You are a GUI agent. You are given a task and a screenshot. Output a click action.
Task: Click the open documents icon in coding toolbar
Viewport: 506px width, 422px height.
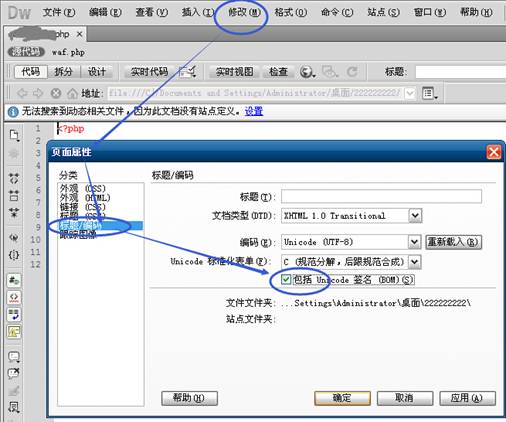pyautogui.click(x=14, y=135)
